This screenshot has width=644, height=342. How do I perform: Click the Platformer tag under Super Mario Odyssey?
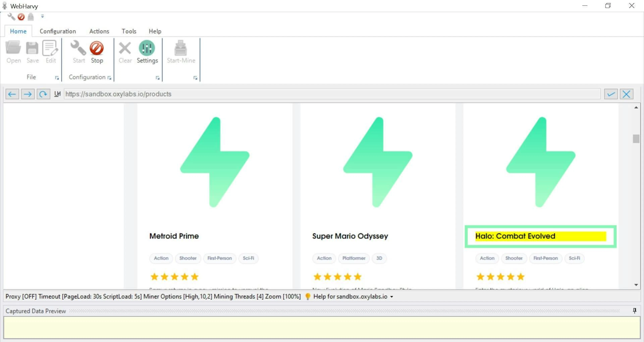[x=354, y=258]
